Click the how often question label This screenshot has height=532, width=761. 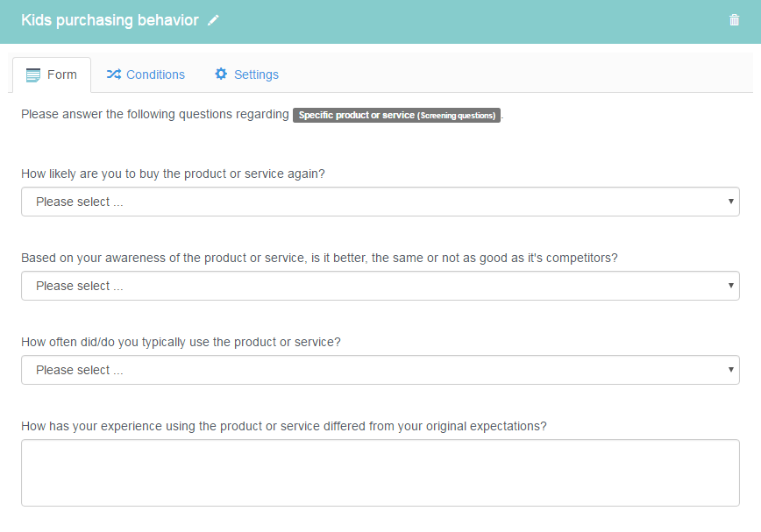tap(181, 343)
